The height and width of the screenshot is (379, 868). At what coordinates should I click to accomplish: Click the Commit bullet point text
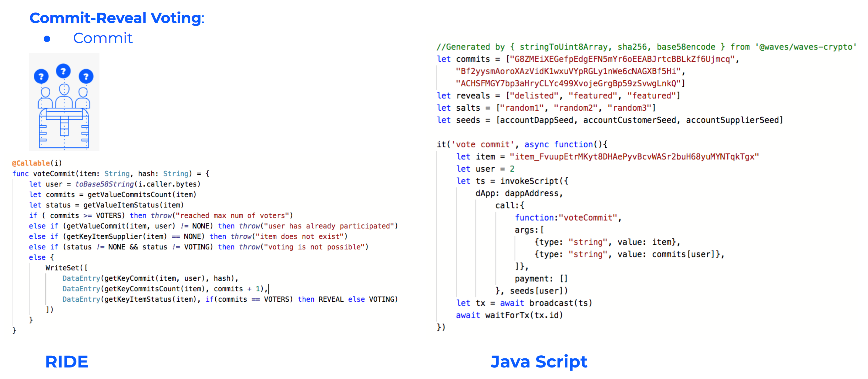[103, 38]
